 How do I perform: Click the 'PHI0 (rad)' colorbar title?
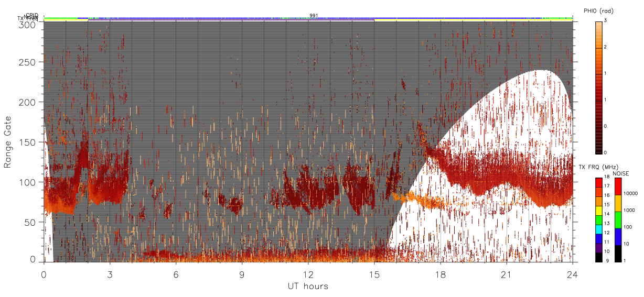point(598,10)
